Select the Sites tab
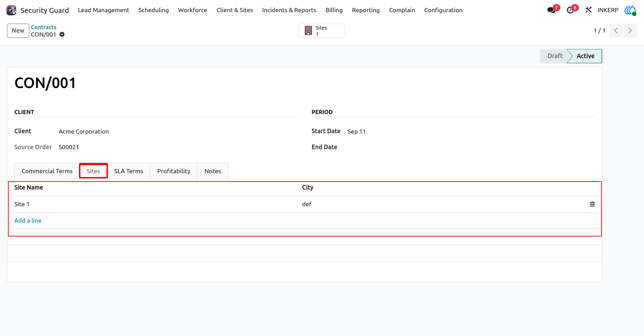This screenshot has height=336, width=644. tap(93, 171)
